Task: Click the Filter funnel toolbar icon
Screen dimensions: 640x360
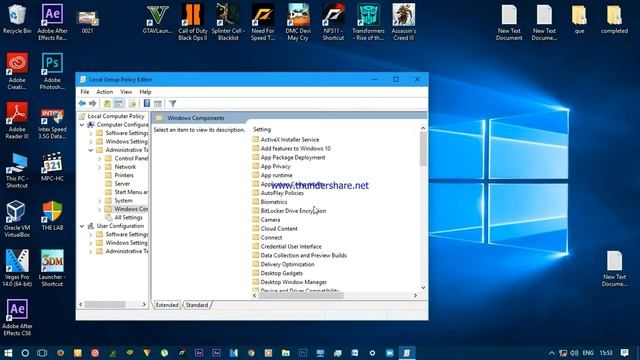Action: pos(173,104)
